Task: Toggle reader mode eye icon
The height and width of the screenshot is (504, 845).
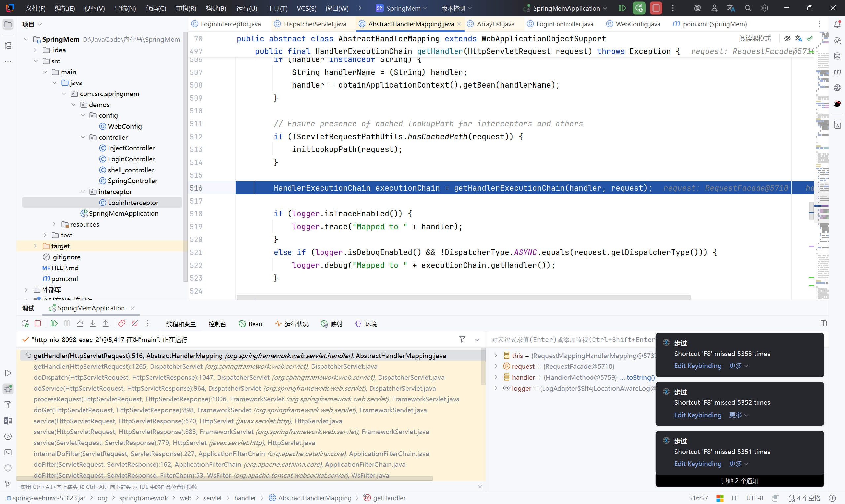Action: pyautogui.click(x=787, y=38)
